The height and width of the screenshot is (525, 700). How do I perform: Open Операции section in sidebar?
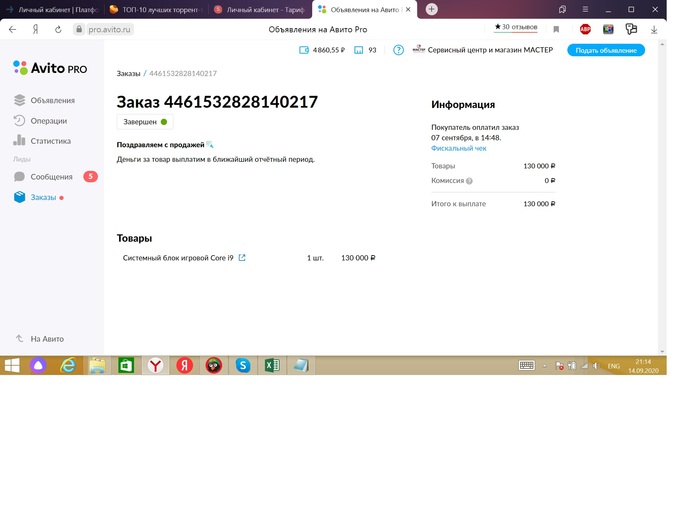tap(49, 121)
